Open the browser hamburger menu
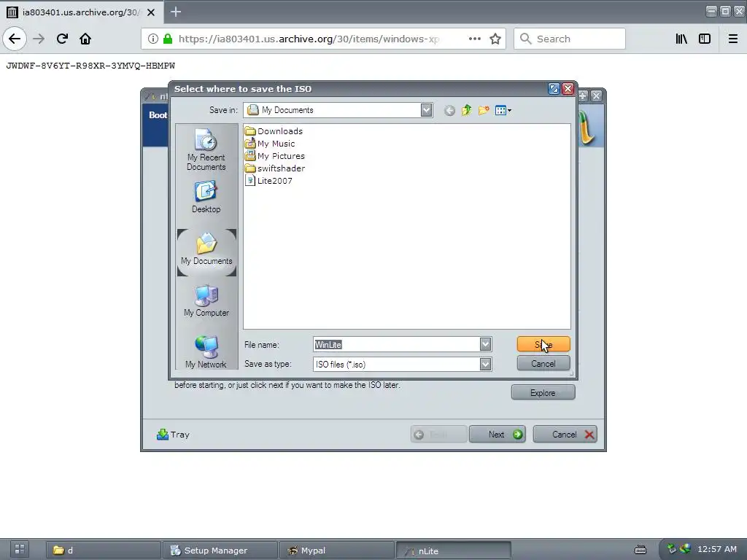This screenshot has height=560, width=747. click(733, 39)
